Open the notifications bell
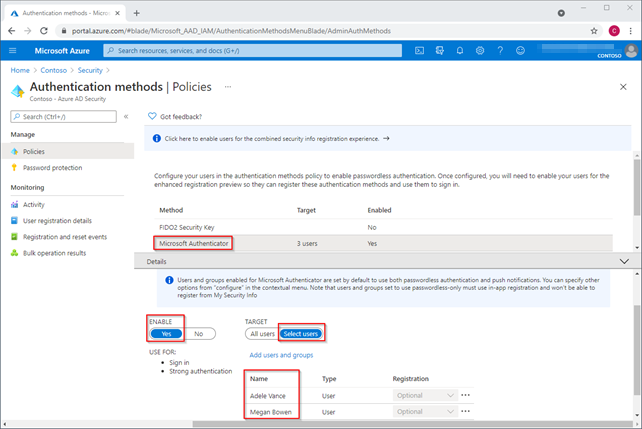Viewport: 642px width, 429px height. click(x=460, y=50)
